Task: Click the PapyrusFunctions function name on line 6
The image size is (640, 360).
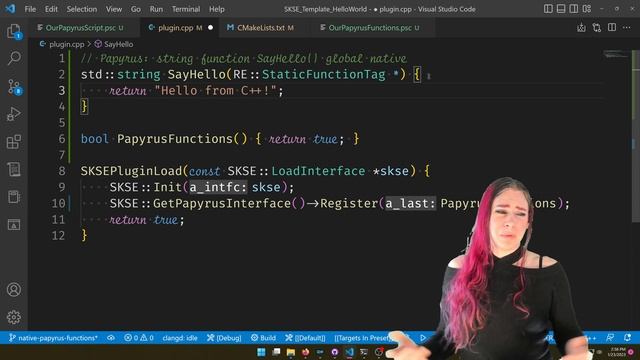Action: [x=175, y=139]
